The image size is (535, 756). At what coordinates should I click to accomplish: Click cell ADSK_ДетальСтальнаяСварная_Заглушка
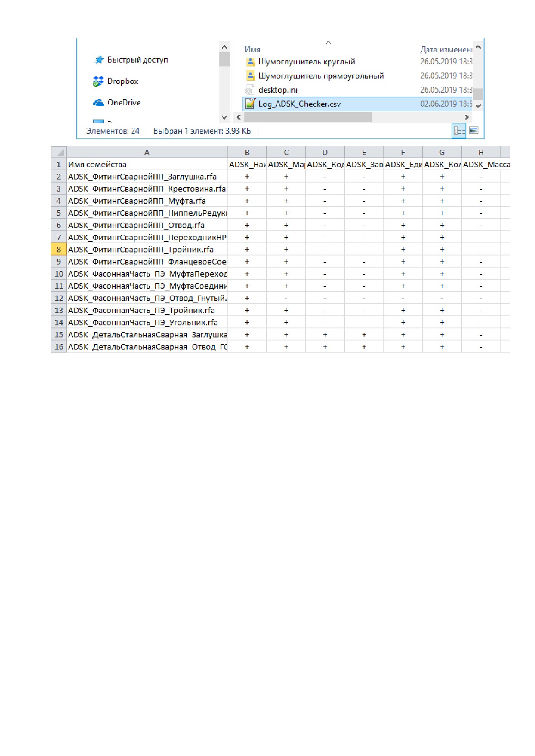147,334
